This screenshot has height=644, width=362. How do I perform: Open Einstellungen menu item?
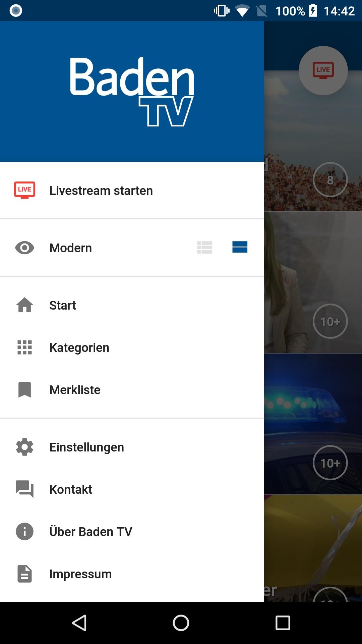point(132,447)
